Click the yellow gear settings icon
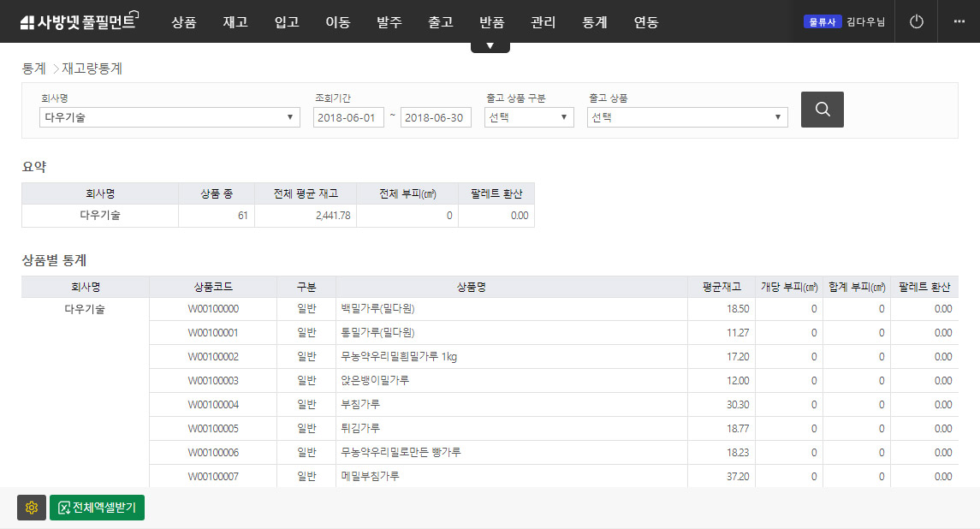 (x=32, y=508)
